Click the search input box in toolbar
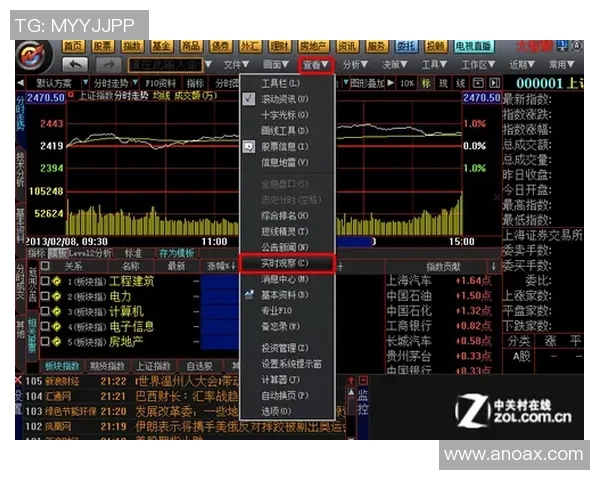The height and width of the screenshot is (480, 600). click(166, 64)
